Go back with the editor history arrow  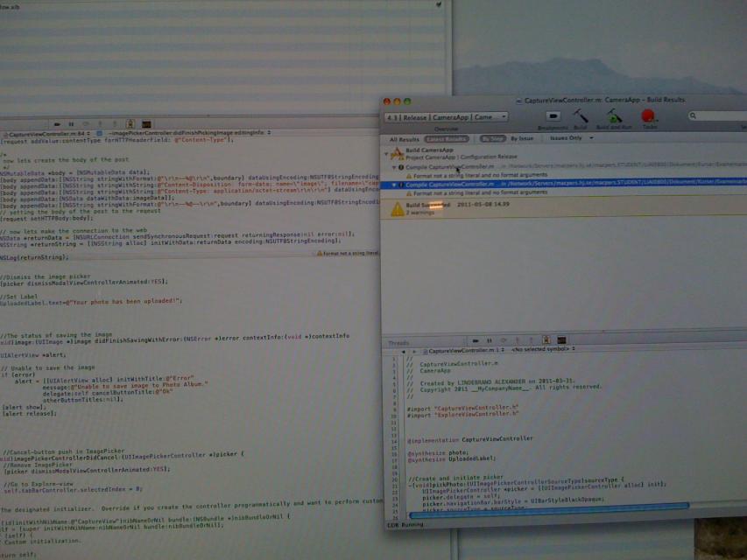click(x=404, y=352)
